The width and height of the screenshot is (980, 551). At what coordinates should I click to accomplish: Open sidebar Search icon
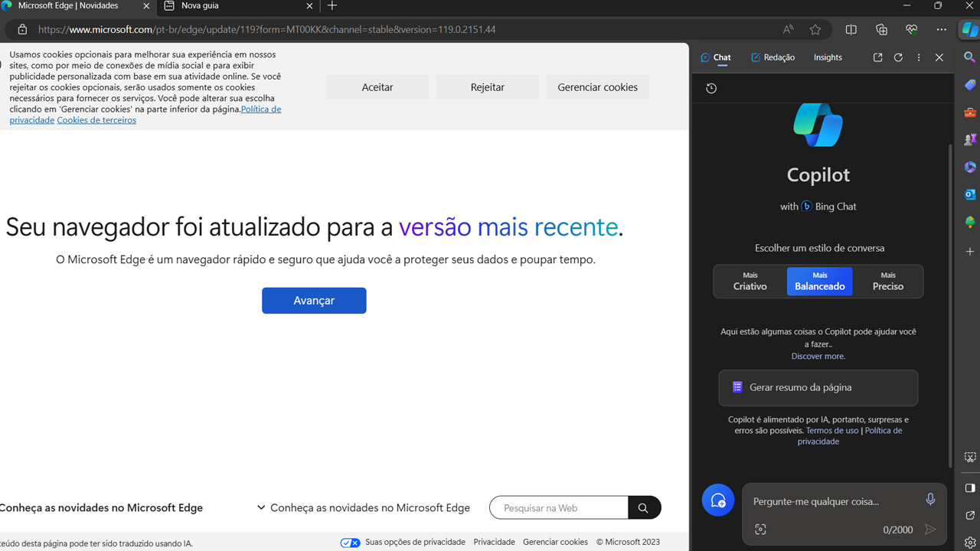[970, 57]
